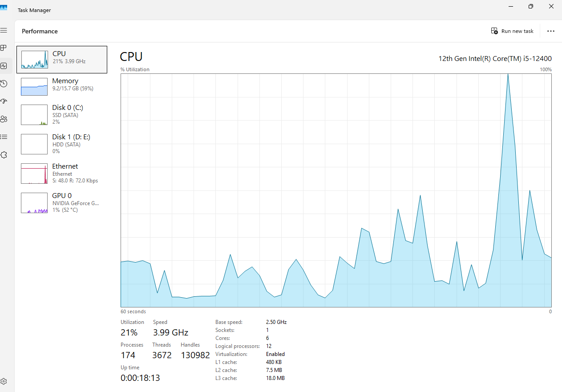Open Task Manager settings gear
The height and width of the screenshot is (392, 562).
tap(4, 382)
